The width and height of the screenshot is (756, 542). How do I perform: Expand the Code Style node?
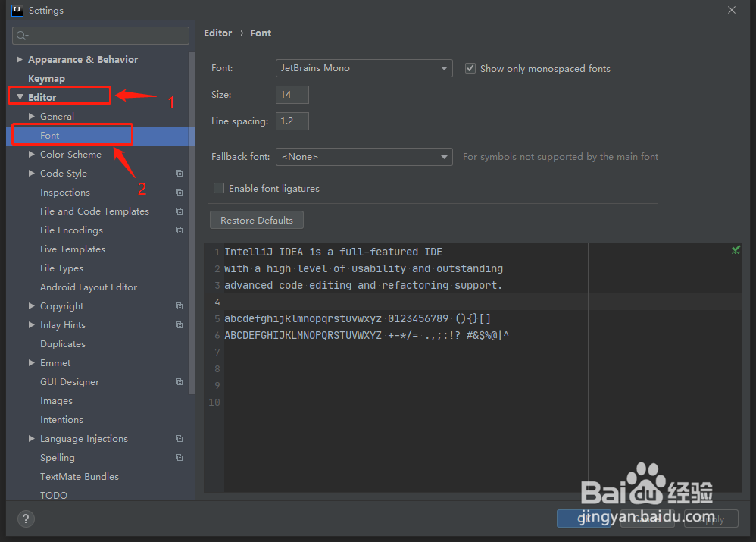31,174
